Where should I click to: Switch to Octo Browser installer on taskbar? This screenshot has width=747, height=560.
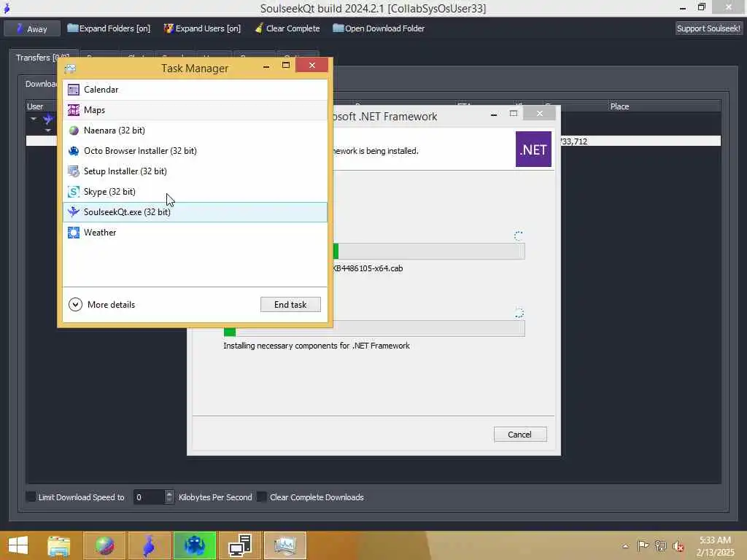(x=194, y=545)
